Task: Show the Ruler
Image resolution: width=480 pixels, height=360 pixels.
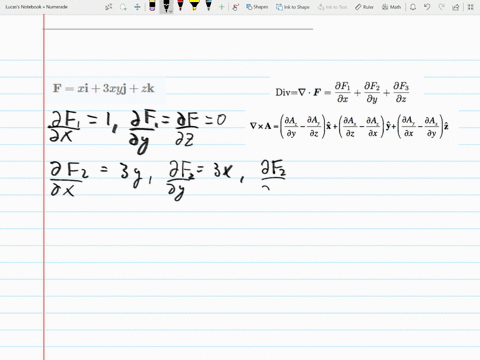Action: click(x=364, y=7)
